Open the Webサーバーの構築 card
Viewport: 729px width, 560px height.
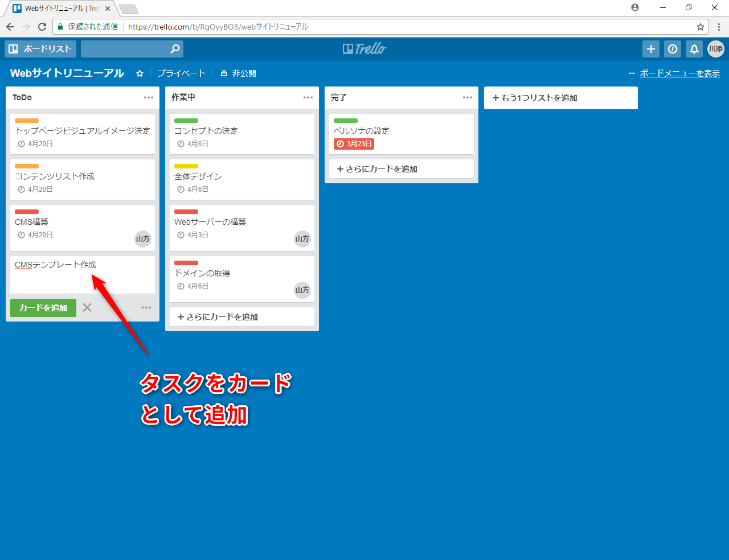242,228
